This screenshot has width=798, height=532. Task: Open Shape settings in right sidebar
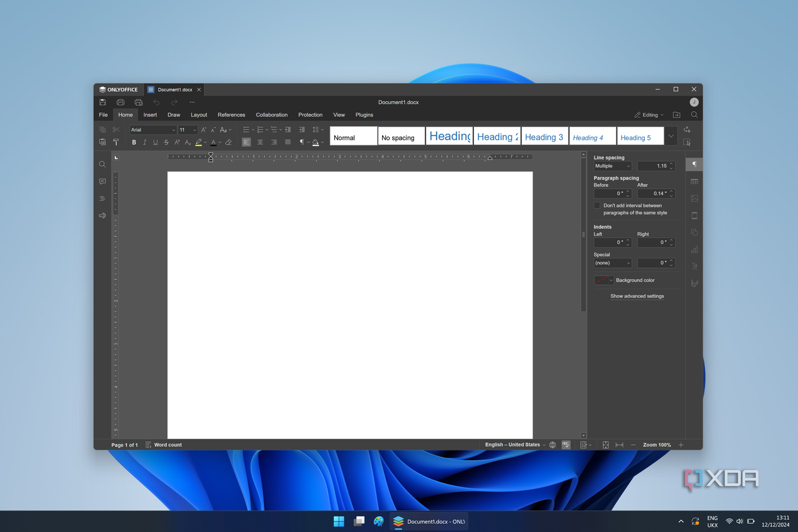pyautogui.click(x=694, y=233)
